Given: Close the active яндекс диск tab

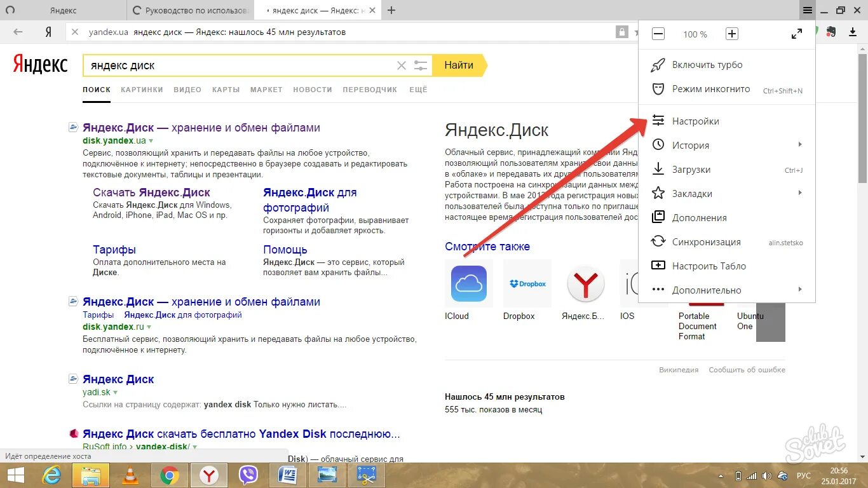Looking at the screenshot, I should point(372,10).
